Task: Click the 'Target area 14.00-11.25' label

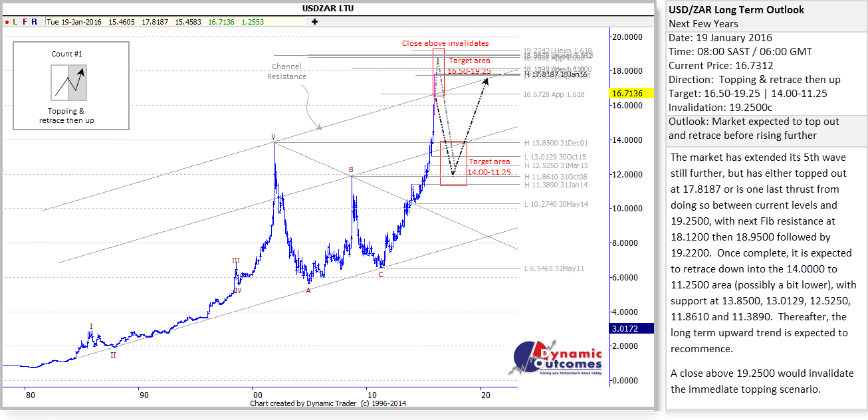Action: [489, 167]
